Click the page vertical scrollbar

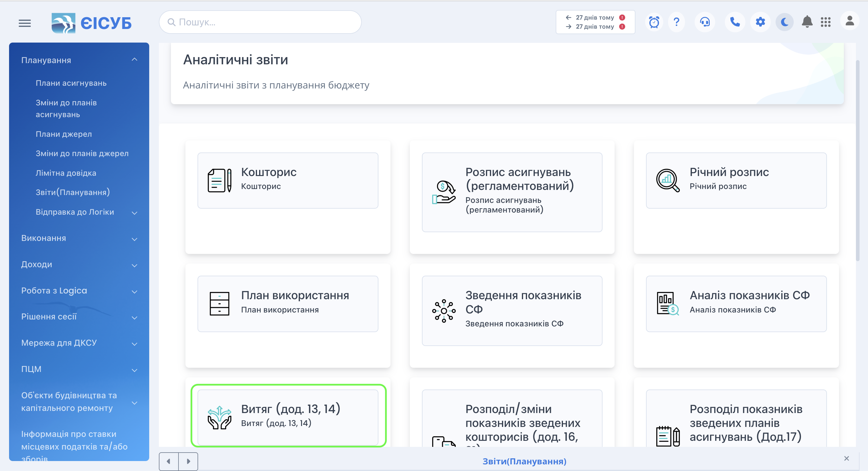(857, 160)
